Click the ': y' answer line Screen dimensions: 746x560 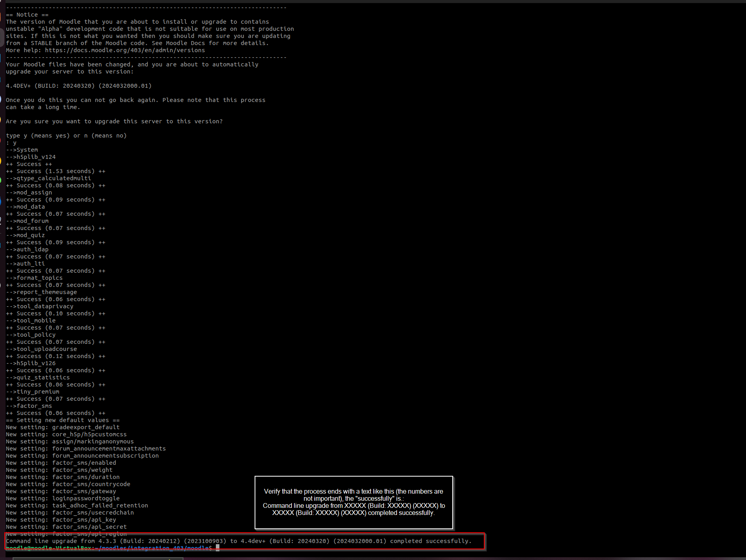pyautogui.click(x=11, y=143)
